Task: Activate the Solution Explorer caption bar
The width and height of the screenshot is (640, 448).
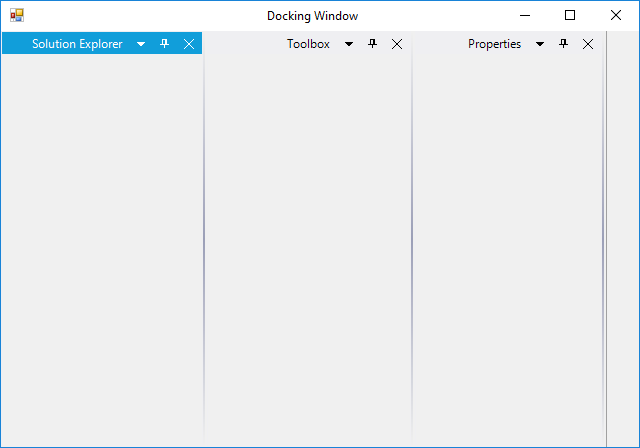Action: pyautogui.click(x=102, y=43)
